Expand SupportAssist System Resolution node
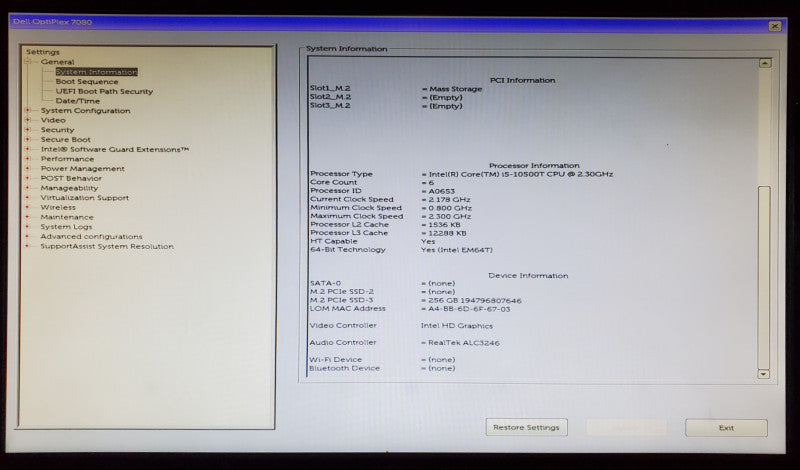 (x=28, y=246)
